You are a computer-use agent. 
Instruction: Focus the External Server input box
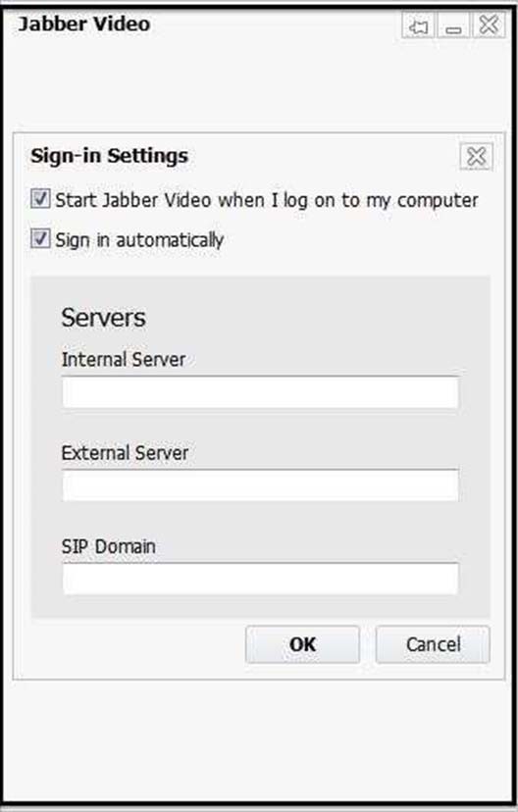tap(260, 485)
